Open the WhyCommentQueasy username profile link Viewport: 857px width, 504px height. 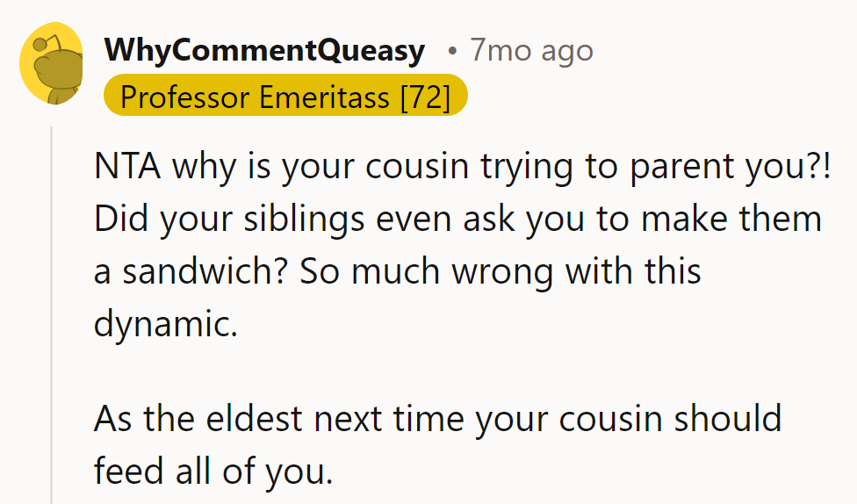click(264, 51)
